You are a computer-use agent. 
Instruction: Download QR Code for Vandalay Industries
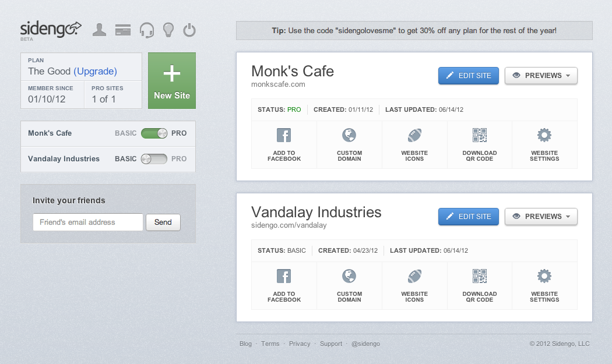tap(480, 285)
